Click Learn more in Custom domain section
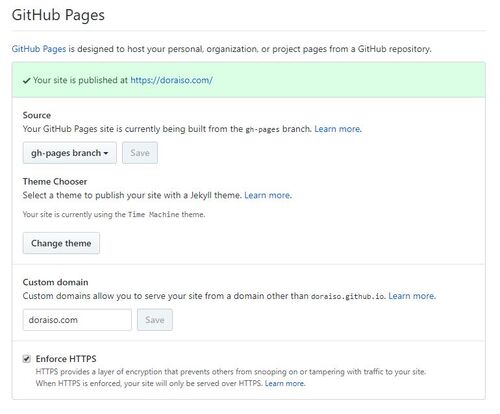The height and width of the screenshot is (414, 500). tap(412, 296)
